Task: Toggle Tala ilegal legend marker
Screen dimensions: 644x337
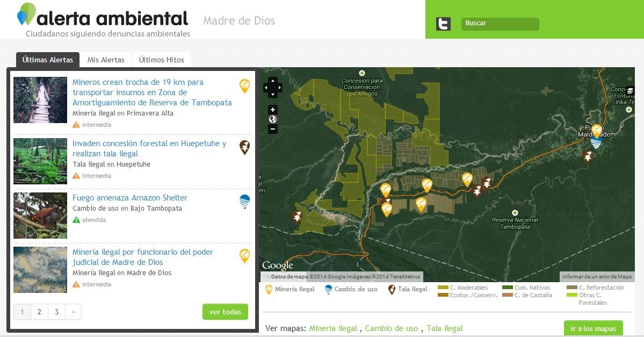Action: (392, 290)
